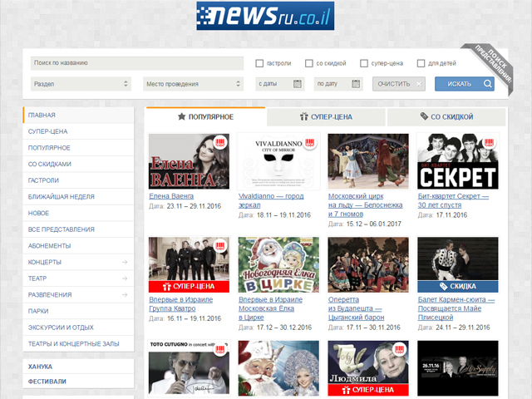Click the ticket badge on Секрет poster
The image size is (532, 399).
click(x=489, y=142)
